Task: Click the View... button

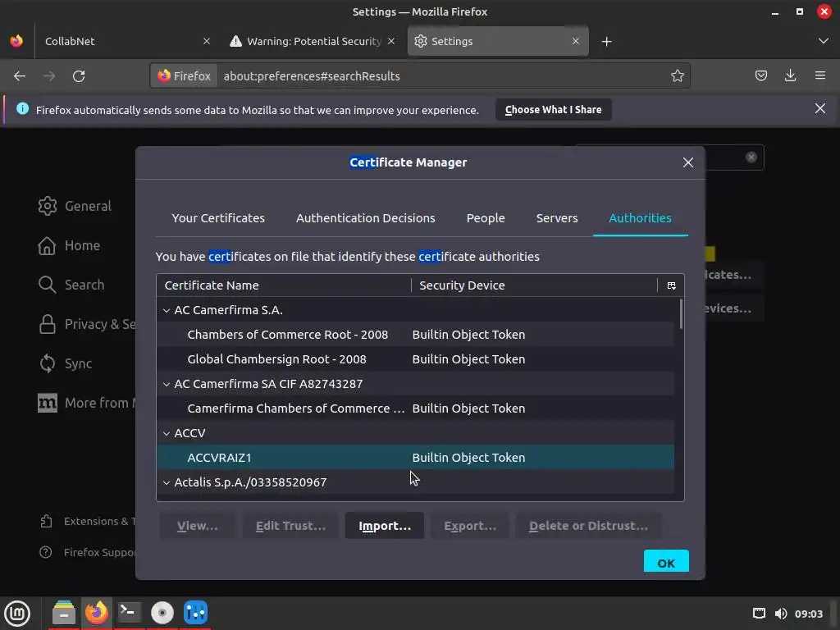Action: 197,526
